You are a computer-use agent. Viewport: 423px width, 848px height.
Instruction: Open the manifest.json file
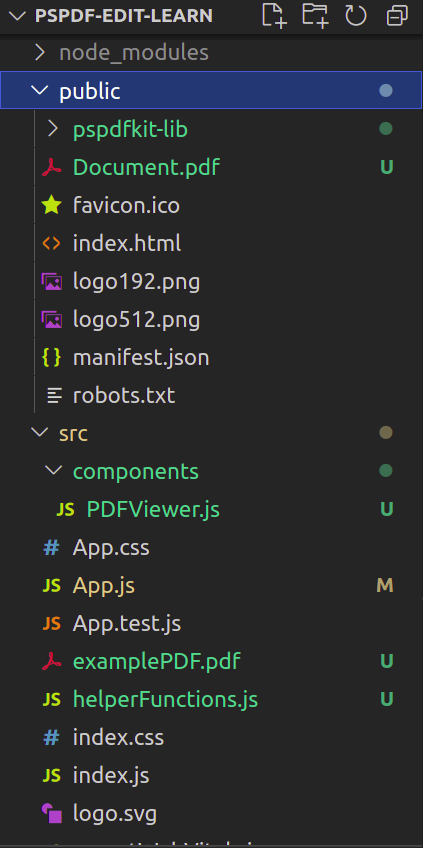(x=141, y=357)
